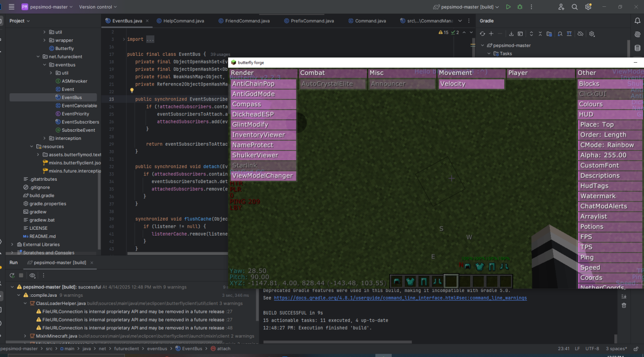Open the Database tool window icon
Viewport: 644px width, 357px height.
click(x=638, y=48)
